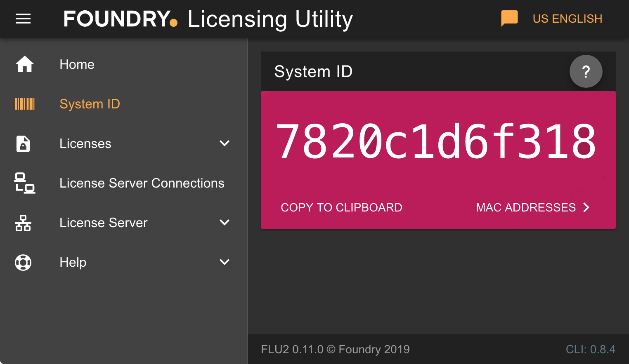Select the System ID value 7820c1d6f318
The height and width of the screenshot is (364, 629).
click(x=437, y=142)
